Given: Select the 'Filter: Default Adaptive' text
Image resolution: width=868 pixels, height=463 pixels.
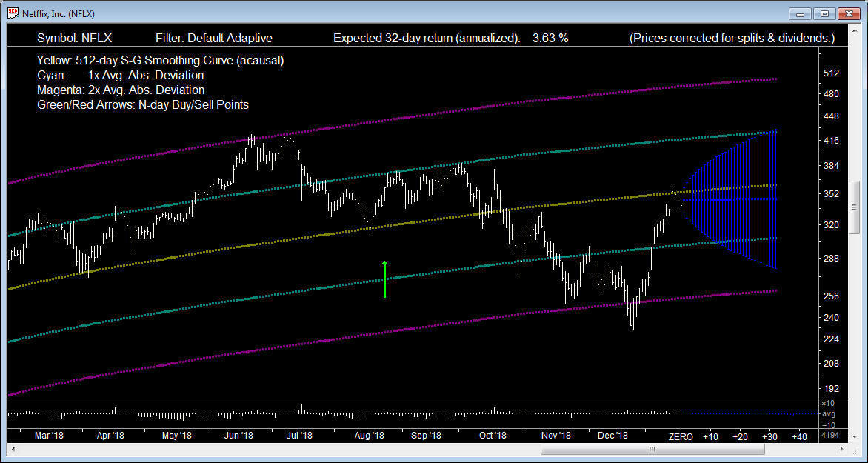Looking at the screenshot, I should pyautogui.click(x=214, y=39).
